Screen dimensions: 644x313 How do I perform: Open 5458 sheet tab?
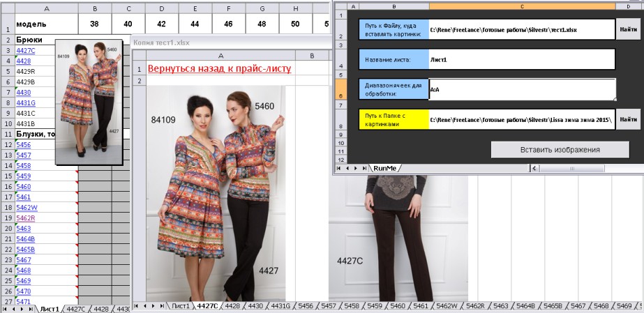352,305
